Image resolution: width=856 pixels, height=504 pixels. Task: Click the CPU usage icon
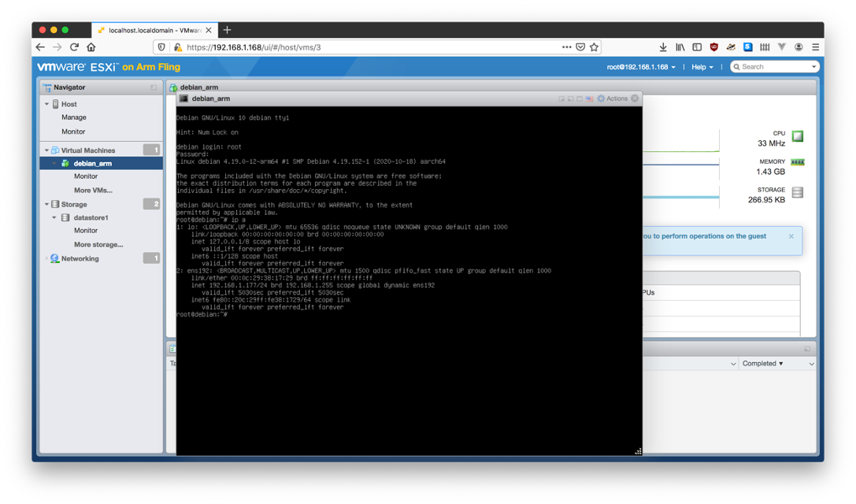tap(798, 136)
